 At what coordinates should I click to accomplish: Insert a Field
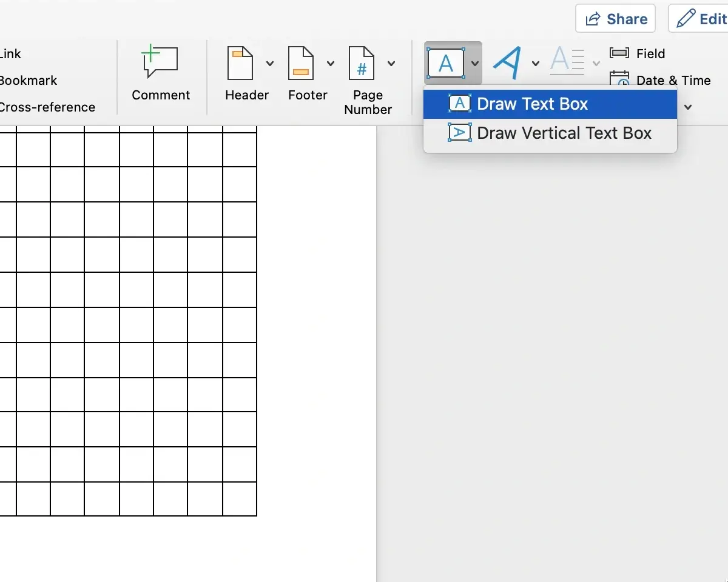pyautogui.click(x=638, y=53)
